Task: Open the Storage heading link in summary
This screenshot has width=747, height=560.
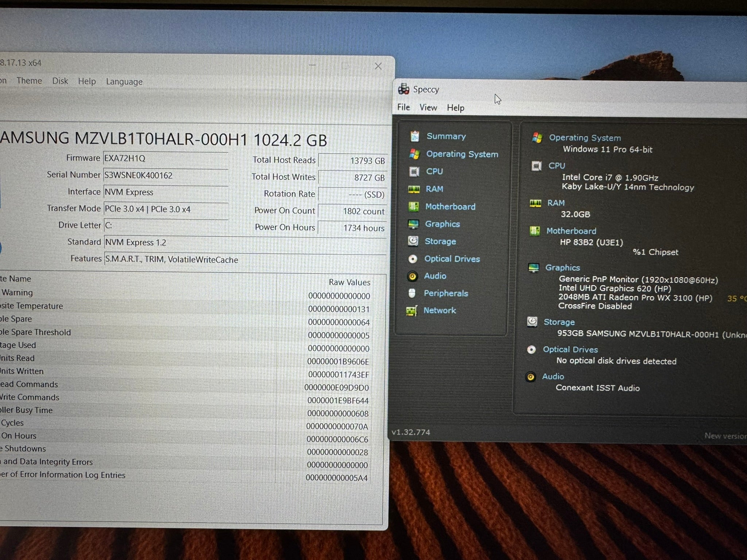Action: (559, 322)
